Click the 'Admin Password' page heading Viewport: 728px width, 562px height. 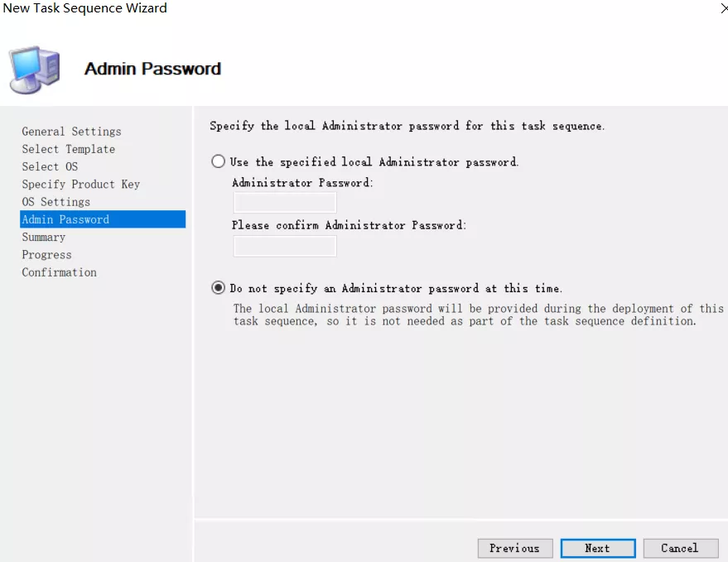152,69
